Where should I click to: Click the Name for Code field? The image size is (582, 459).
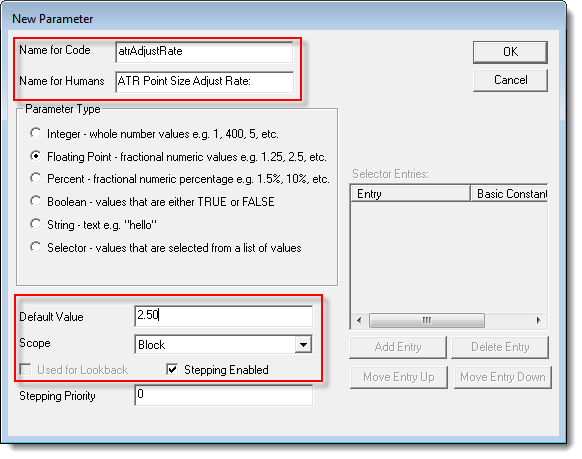(x=204, y=52)
